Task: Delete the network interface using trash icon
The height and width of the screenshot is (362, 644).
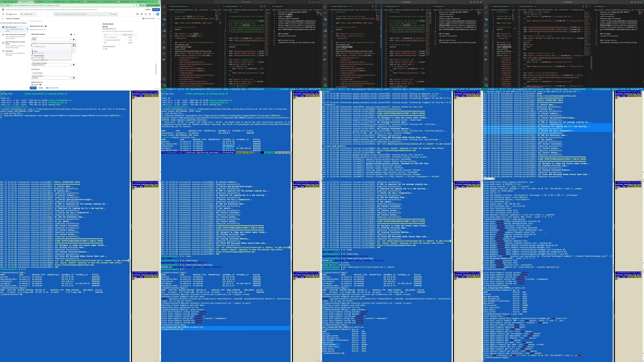Action: pos(71,34)
